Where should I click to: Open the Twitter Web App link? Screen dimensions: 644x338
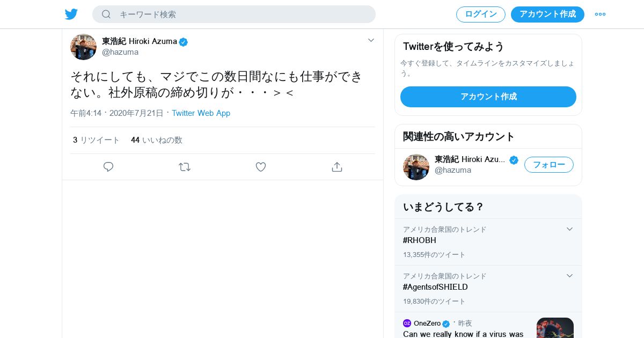point(201,113)
